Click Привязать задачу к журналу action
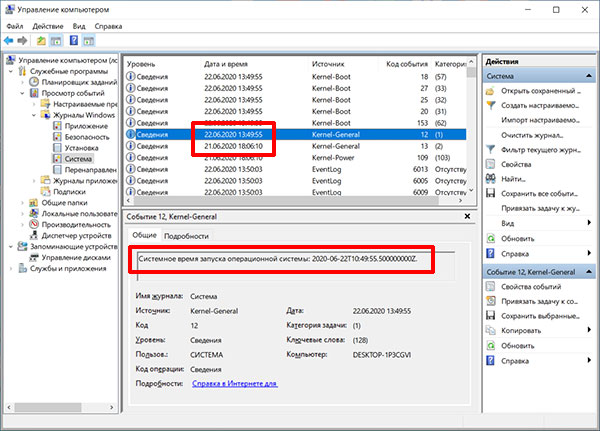 tap(541, 209)
